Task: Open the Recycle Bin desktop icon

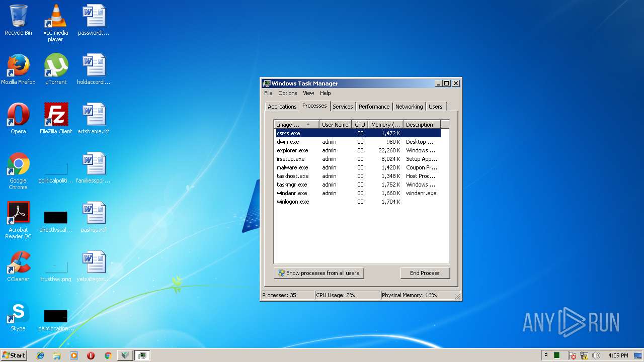Action: (x=18, y=20)
